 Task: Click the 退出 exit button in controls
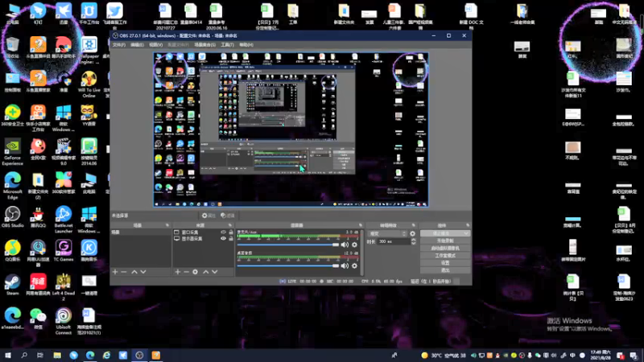445,270
